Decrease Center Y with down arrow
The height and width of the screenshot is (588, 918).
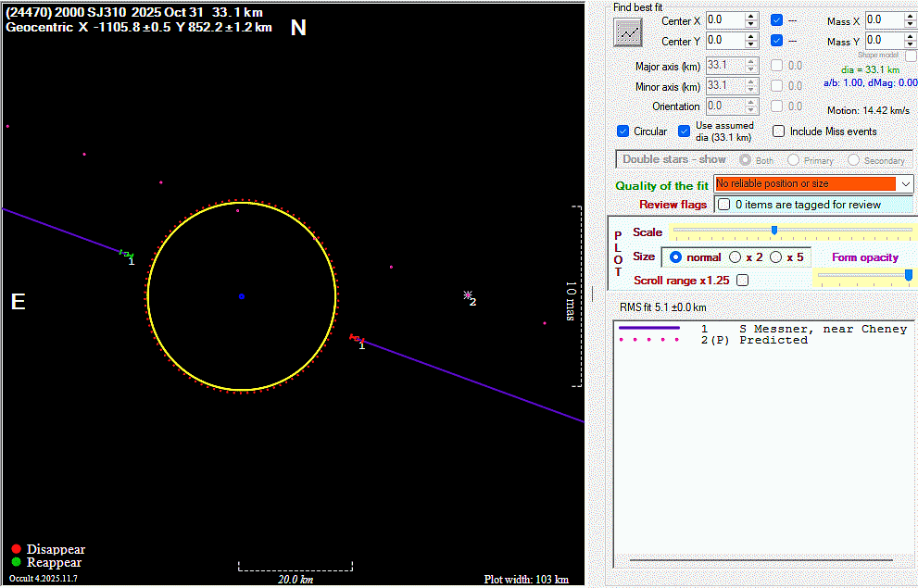[x=751, y=45]
